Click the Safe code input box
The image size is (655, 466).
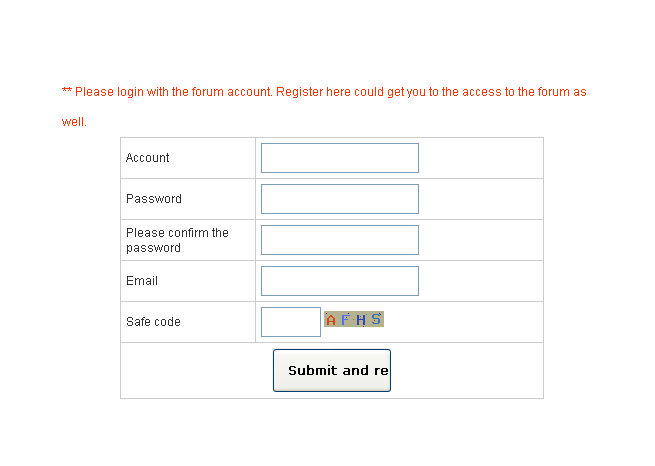pyautogui.click(x=290, y=322)
